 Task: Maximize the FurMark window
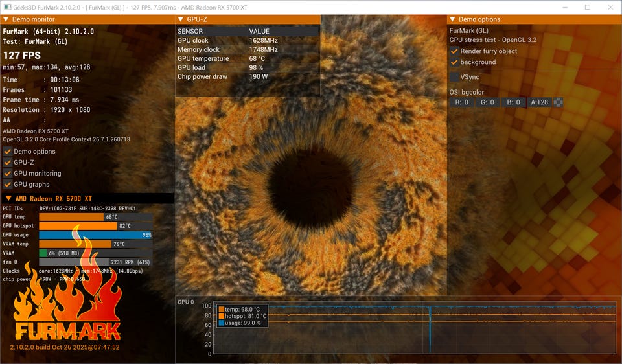coord(588,7)
